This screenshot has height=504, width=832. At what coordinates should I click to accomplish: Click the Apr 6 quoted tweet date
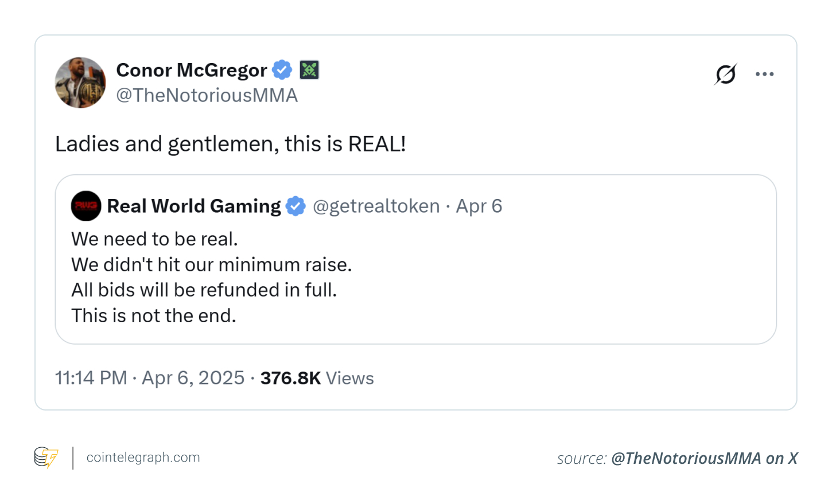[x=479, y=206]
